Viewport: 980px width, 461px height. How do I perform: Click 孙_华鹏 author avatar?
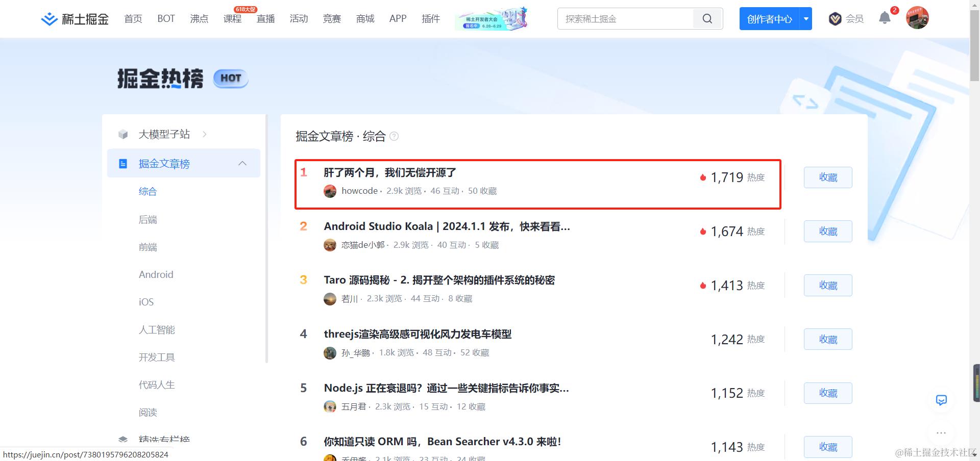330,353
